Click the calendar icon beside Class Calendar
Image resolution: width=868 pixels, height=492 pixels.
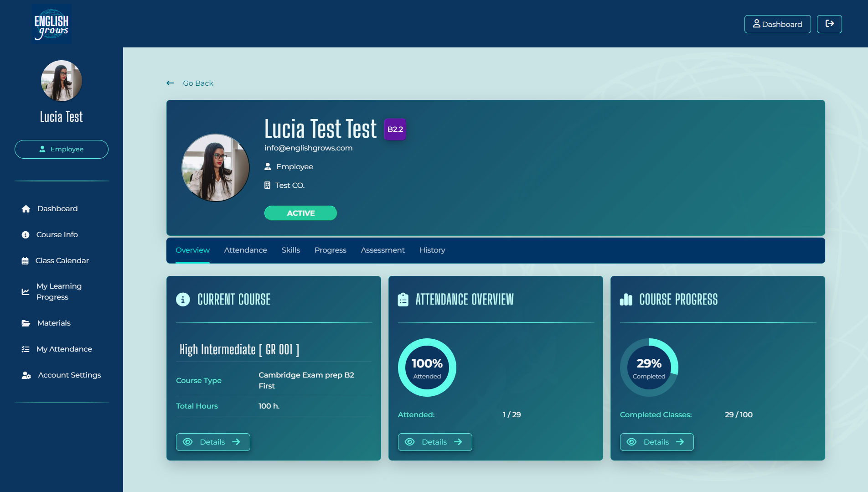click(25, 261)
